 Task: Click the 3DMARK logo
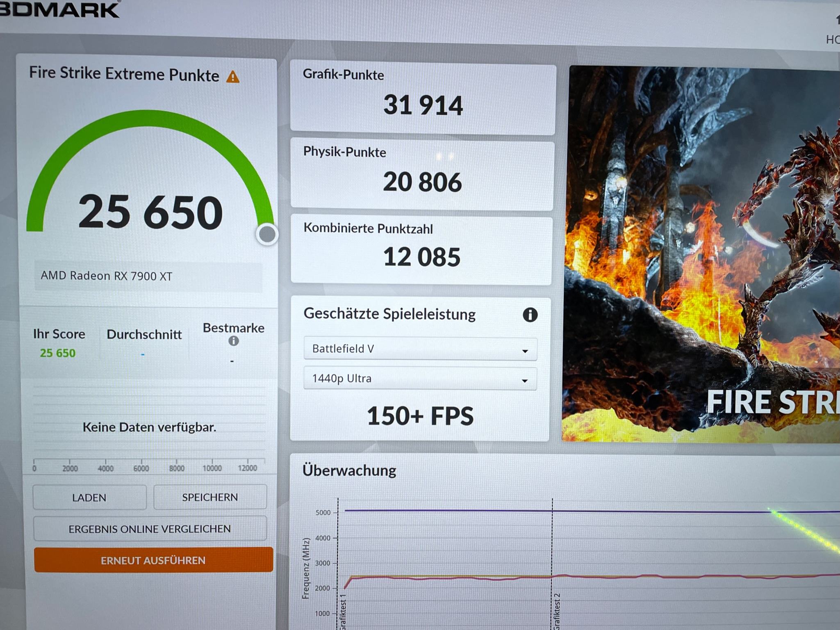[59, 9]
